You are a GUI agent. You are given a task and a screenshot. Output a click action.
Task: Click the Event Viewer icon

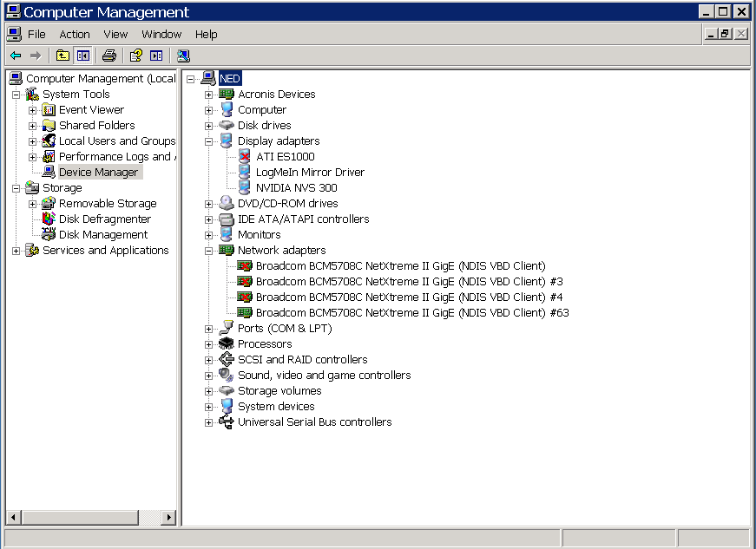point(49,110)
